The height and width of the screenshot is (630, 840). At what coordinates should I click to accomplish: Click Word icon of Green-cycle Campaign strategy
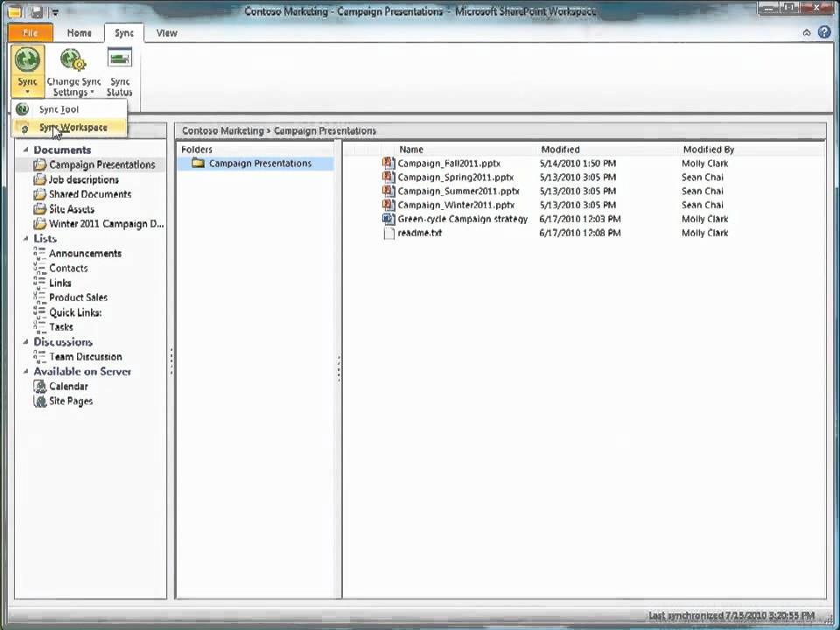pos(388,219)
